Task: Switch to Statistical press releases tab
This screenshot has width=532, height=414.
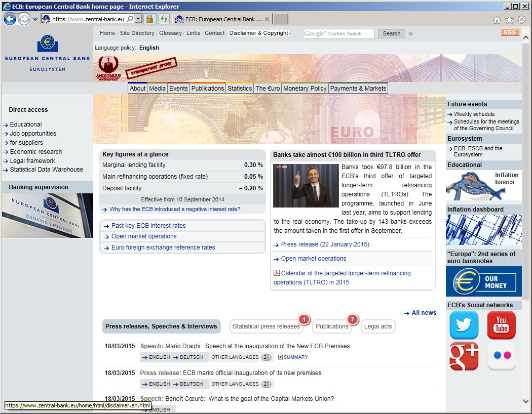Action: (x=266, y=326)
